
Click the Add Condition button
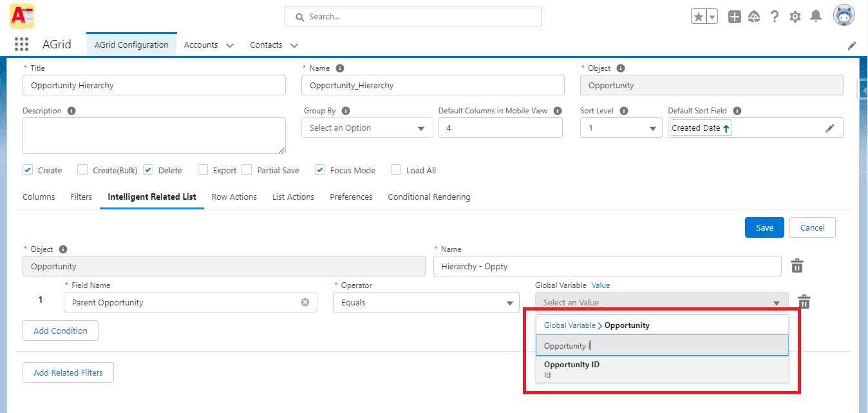coord(61,331)
